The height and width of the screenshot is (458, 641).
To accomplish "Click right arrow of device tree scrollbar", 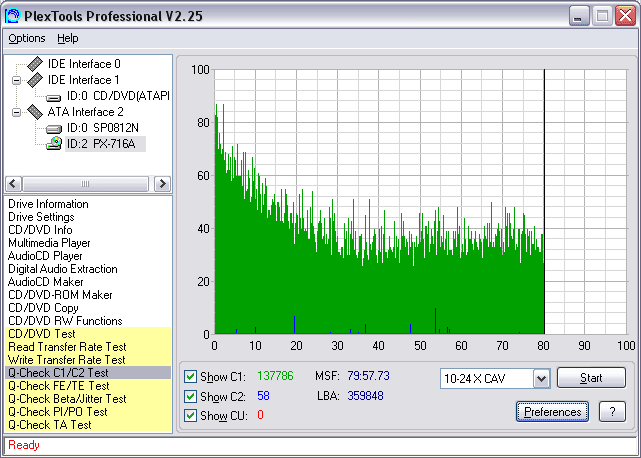I will click(x=162, y=184).
